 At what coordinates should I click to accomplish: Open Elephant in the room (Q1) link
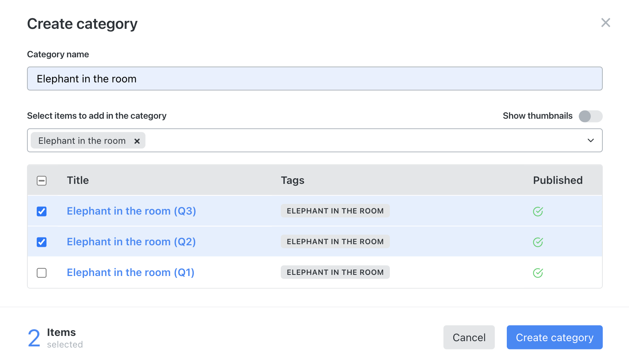coord(130,273)
